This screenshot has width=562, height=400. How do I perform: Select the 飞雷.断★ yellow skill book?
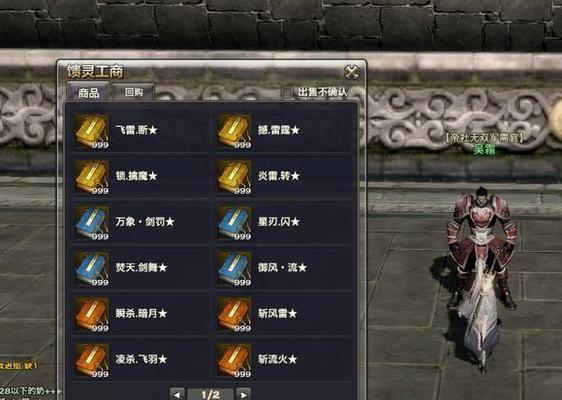click(92, 131)
